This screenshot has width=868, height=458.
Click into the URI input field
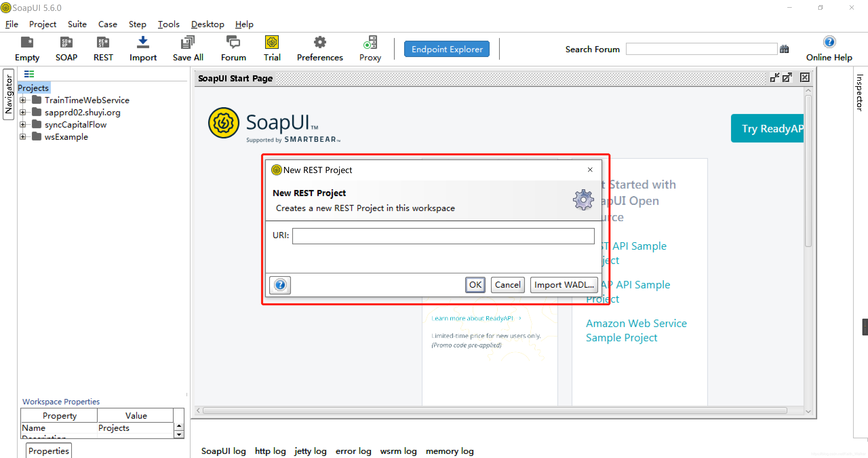pyautogui.click(x=443, y=236)
